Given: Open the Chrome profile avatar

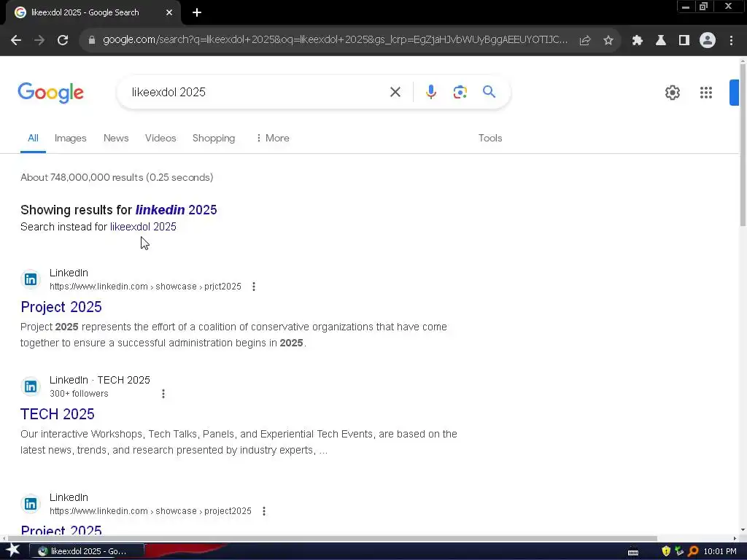Looking at the screenshot, I should click(x=708, y=41).
